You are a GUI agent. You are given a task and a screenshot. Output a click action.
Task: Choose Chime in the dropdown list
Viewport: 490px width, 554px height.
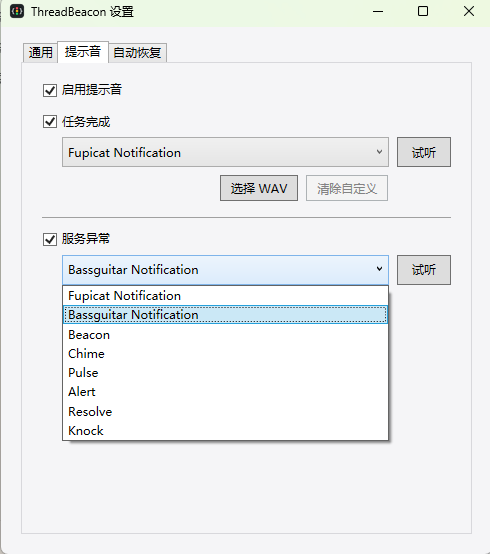pyautogui.click(x=225, y=354)
